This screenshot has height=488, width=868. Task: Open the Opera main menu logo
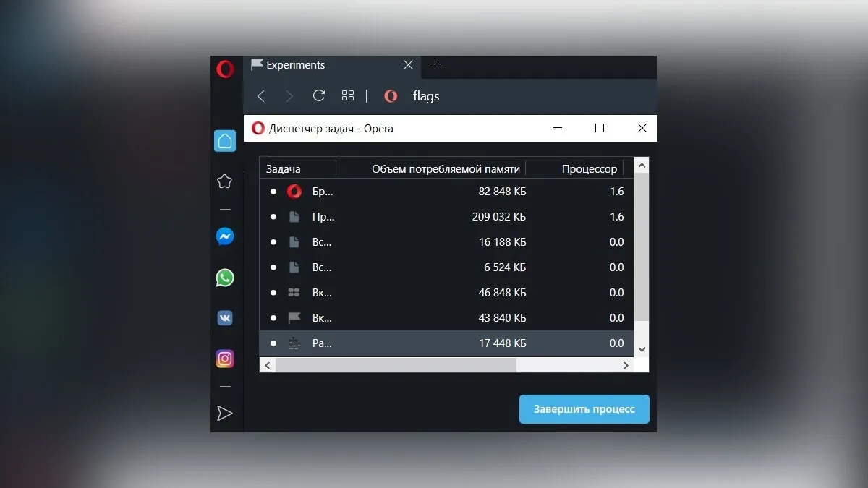click(225, 69)
